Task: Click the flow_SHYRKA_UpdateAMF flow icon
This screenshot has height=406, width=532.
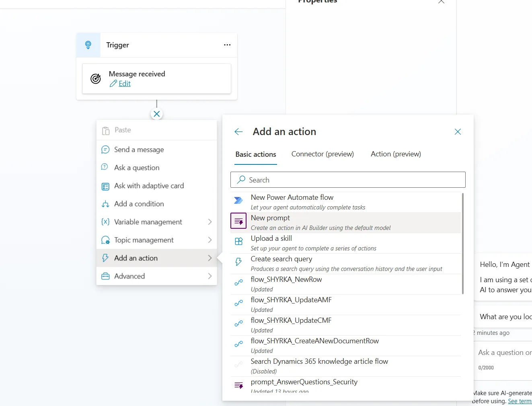Action: tap(238, 303)
